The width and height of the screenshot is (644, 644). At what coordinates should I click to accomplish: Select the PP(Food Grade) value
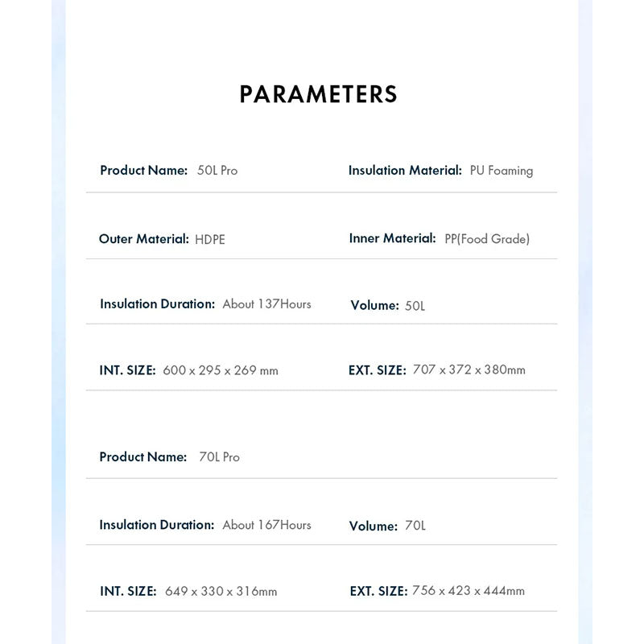[x=487, y=239]
